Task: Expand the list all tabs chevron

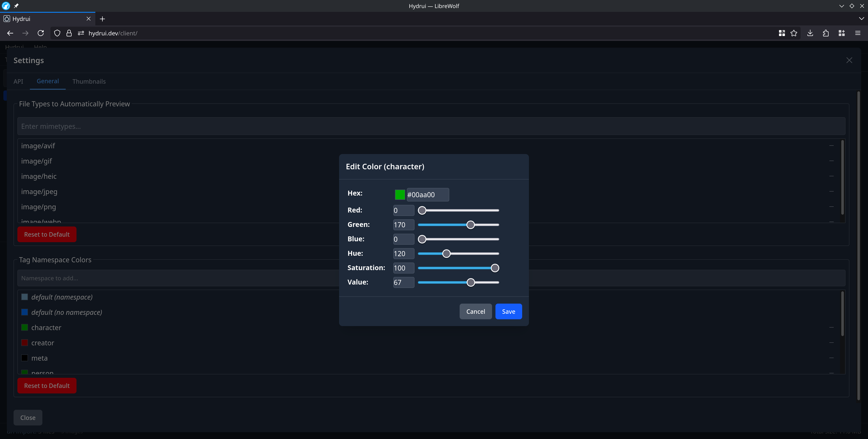Action: [x=861, y=19]
